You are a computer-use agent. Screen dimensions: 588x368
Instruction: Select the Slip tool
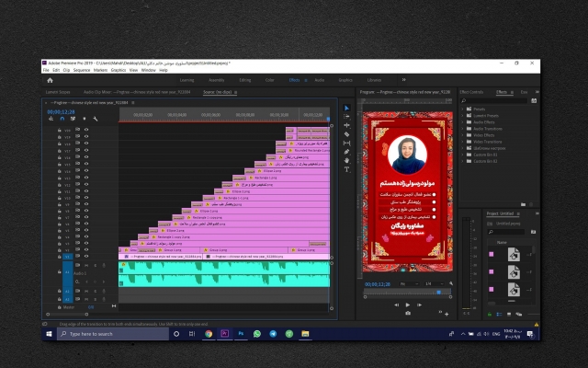point(346,144)
